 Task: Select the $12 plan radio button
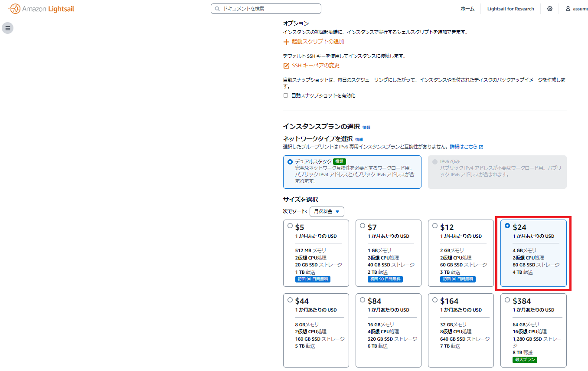[x=435, y=226]
